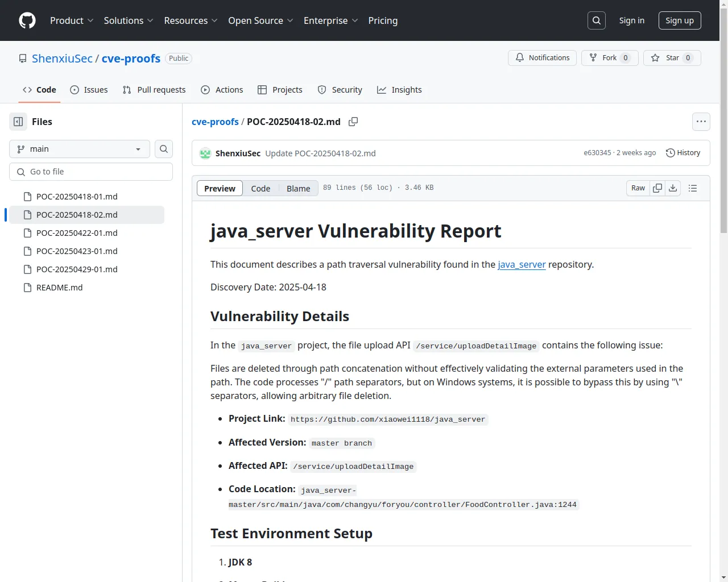Click the java_server Vulnerability Report title

(x=355, y=231)
